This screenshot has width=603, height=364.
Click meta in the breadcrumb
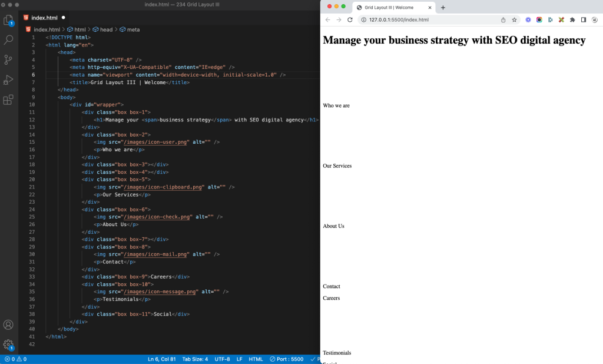click(x=134, y=29)
